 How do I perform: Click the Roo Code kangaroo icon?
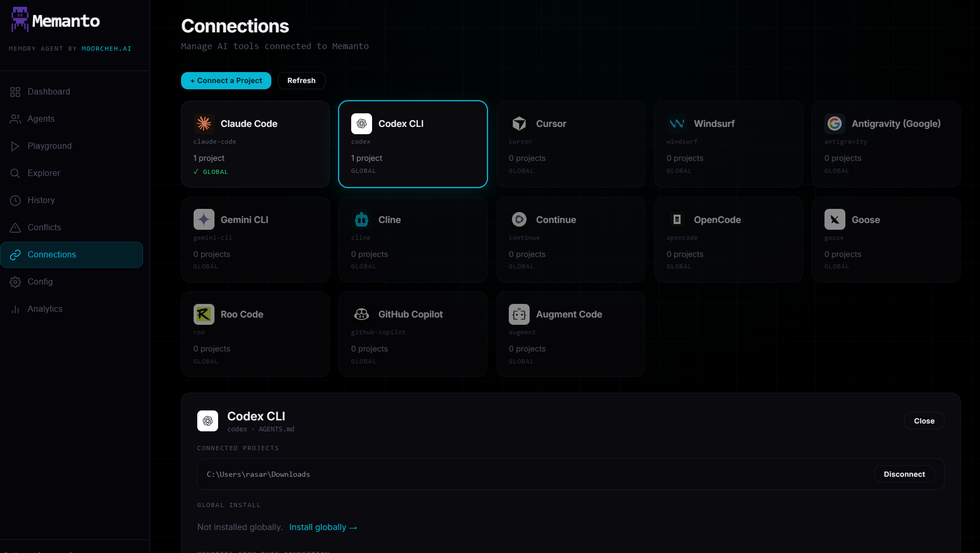[x=204, y=314]
